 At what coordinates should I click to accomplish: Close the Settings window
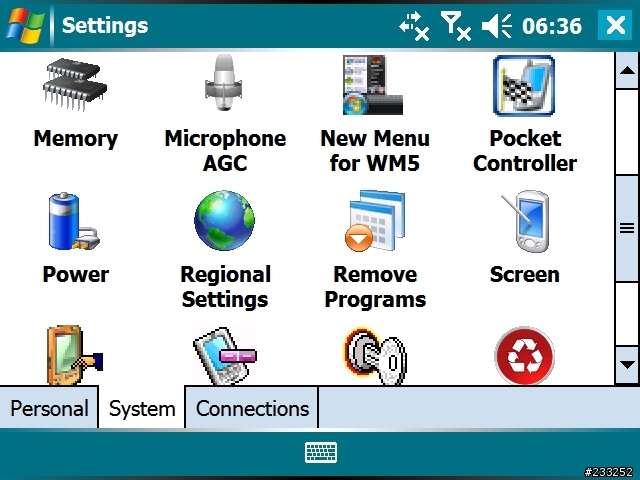point(615,25)
